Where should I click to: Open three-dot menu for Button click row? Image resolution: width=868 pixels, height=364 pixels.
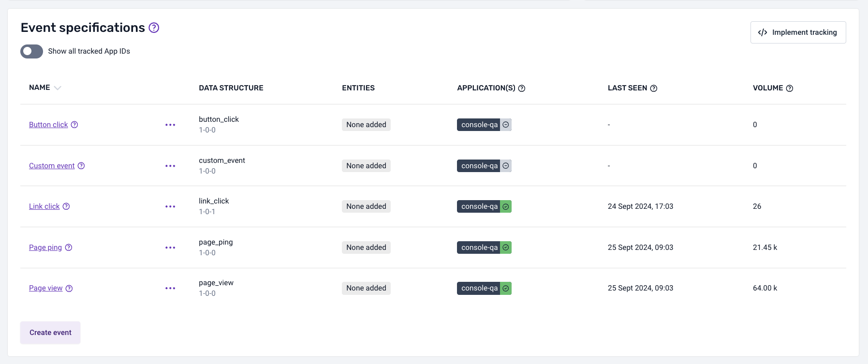170,125
